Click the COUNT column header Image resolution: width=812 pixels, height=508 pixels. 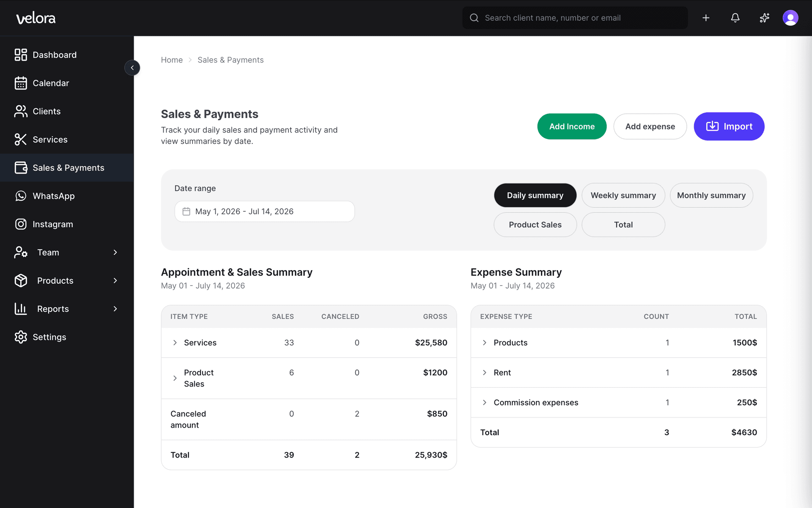point(656,316)
